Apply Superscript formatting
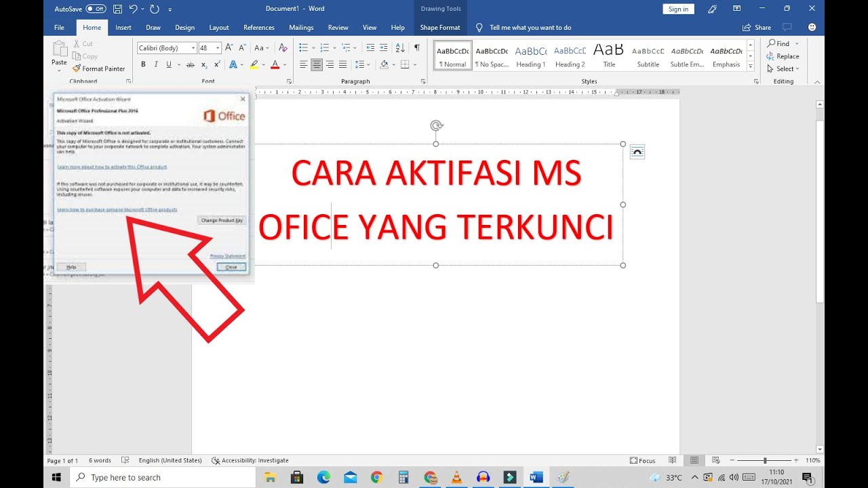868x488 pixels. 217,64
